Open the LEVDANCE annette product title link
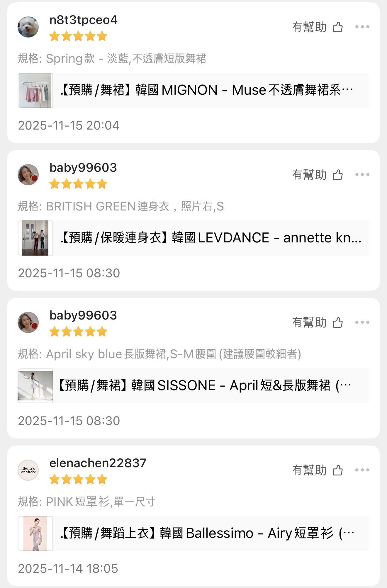Screen dimensions: 387x588 211,238
